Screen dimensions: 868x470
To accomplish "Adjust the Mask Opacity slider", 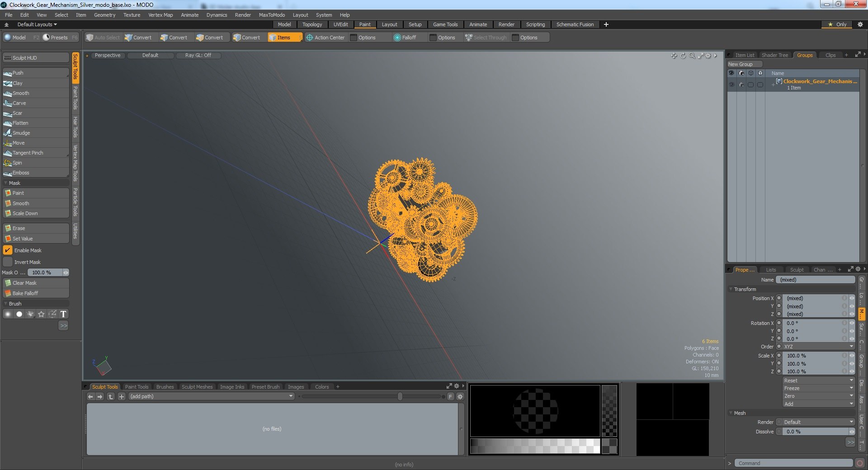I will click(48, 273).
